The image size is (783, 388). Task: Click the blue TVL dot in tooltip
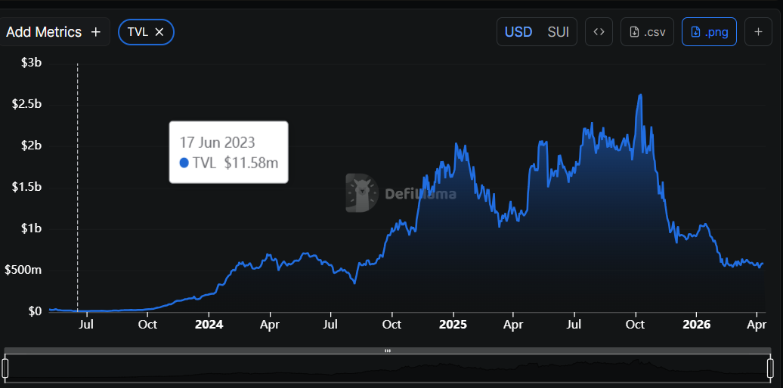point(184,163)
